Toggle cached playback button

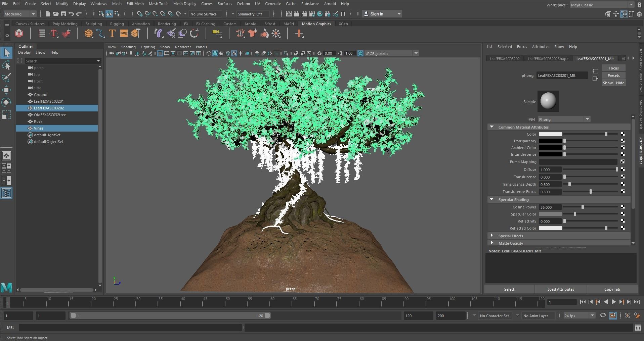(613, 315)
